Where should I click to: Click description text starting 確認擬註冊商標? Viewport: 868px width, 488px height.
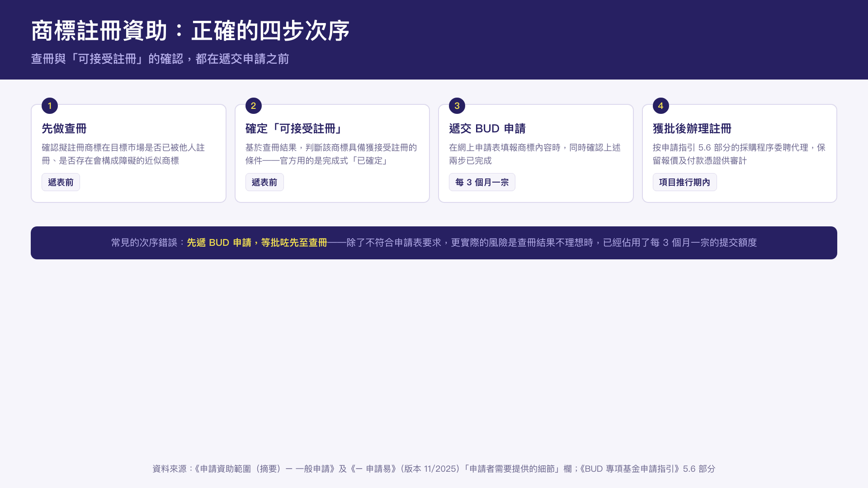coord(123,154)
